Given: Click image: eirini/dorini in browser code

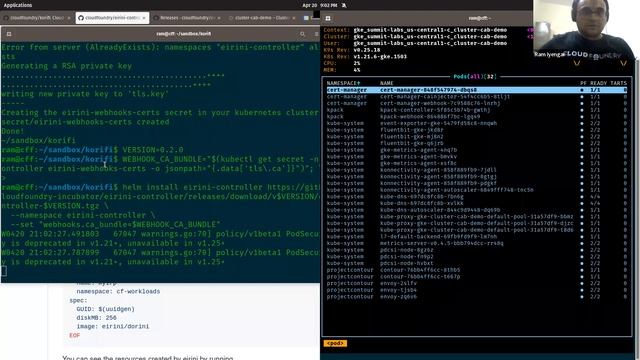Looking at the screenshot, I should click(x=113, y=327).
